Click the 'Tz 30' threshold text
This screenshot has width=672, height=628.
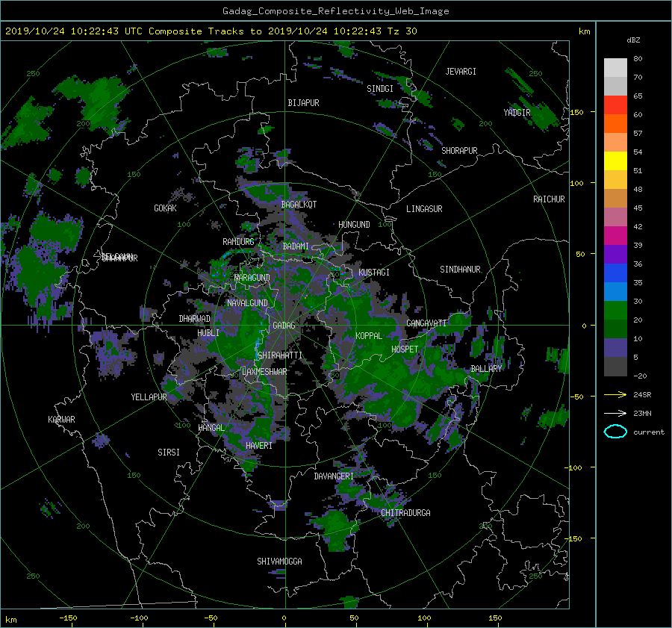402,31
